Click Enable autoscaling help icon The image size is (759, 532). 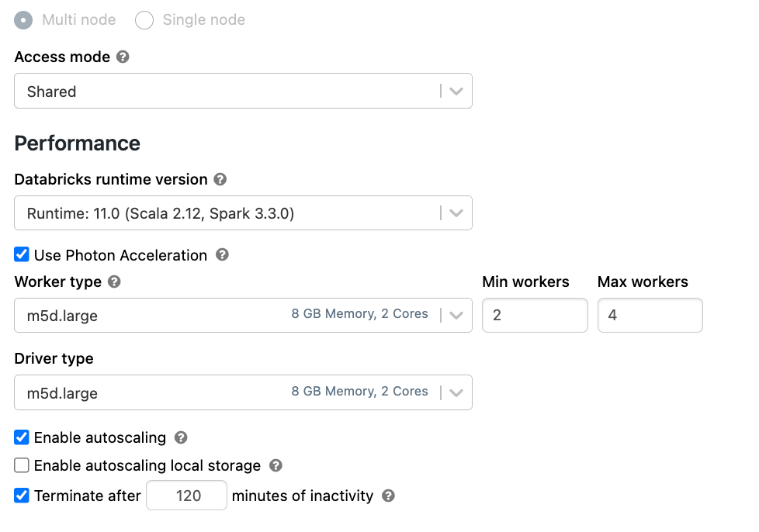tap(181, 437)
